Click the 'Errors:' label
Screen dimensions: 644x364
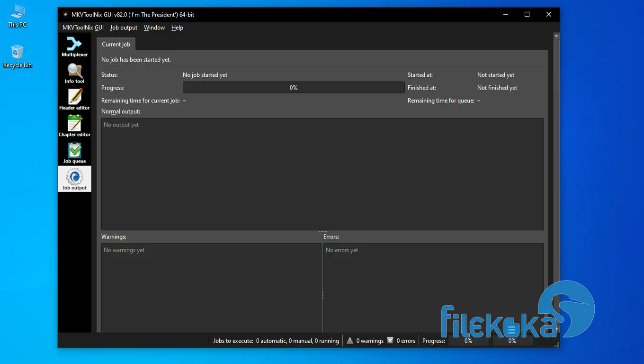point(331,237)
